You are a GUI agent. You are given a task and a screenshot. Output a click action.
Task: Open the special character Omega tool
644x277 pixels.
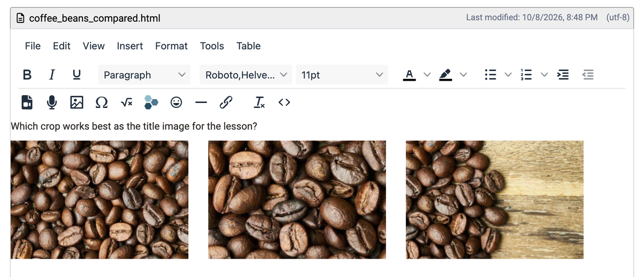point(101,102)
